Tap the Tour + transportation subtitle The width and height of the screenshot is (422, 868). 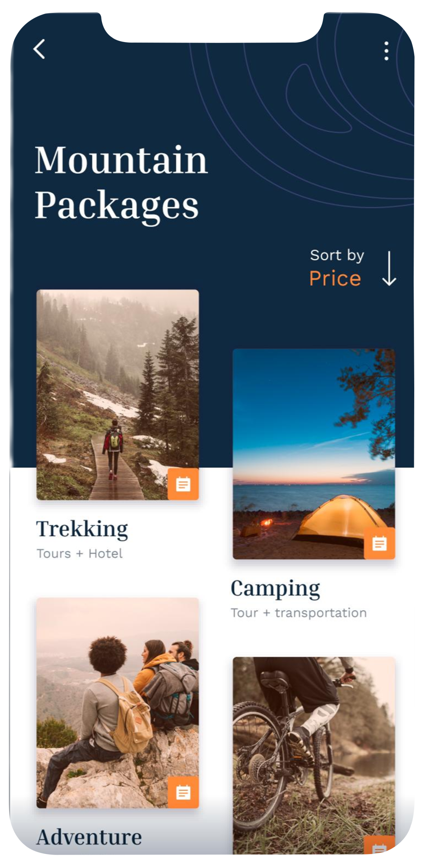pos(299,613)
